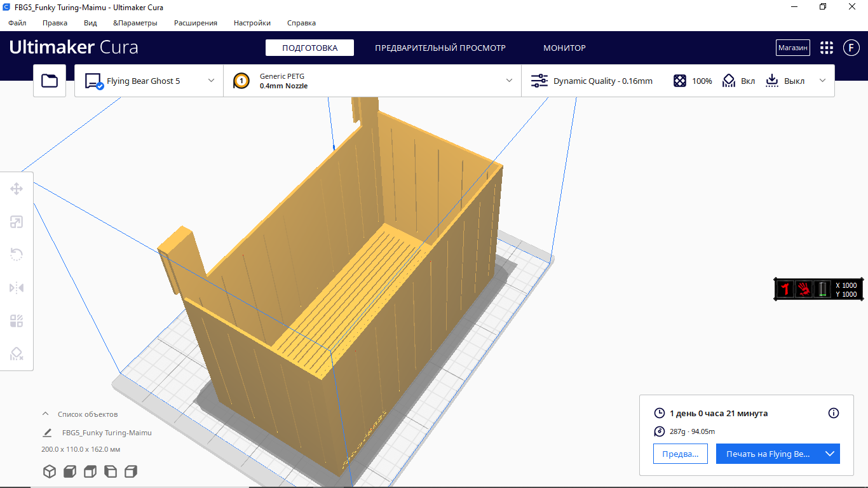Open the Расширения menu
Image resolution: width=868 pixels, height=488 pixels.
(196, 23)
